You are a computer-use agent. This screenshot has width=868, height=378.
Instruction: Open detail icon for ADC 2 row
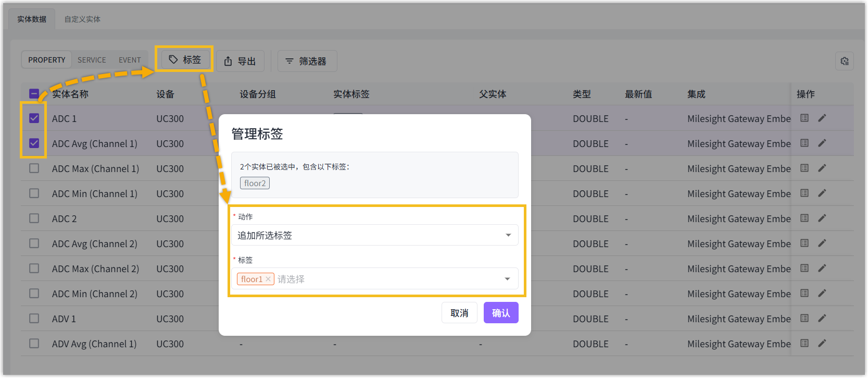[x=804, y=218]
